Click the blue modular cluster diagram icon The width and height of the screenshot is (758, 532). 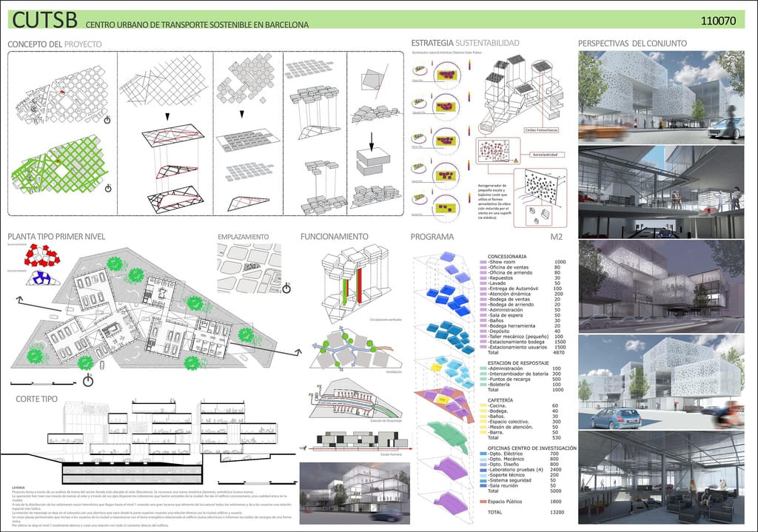click(x=41, y=277)
